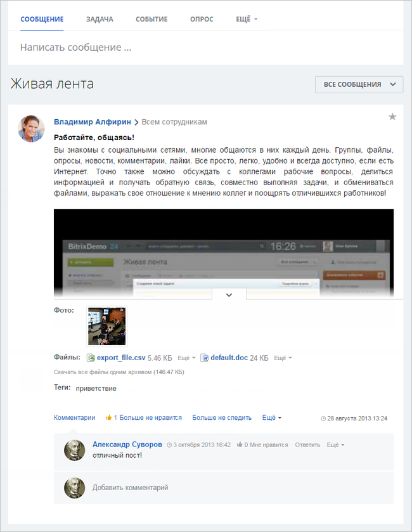The image size is (412, 532).
Task: Open the Комментарии link
Action: click(75, 418)
